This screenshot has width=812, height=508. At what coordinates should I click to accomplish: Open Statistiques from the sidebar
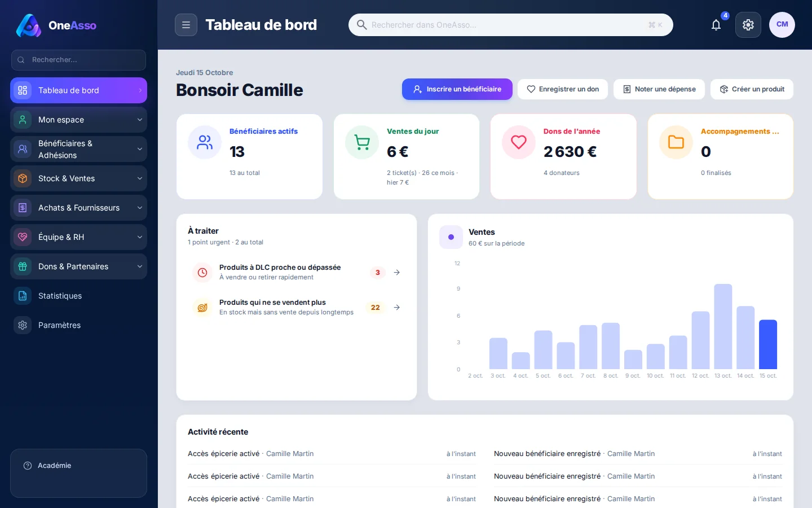click(x=78, y=296)
